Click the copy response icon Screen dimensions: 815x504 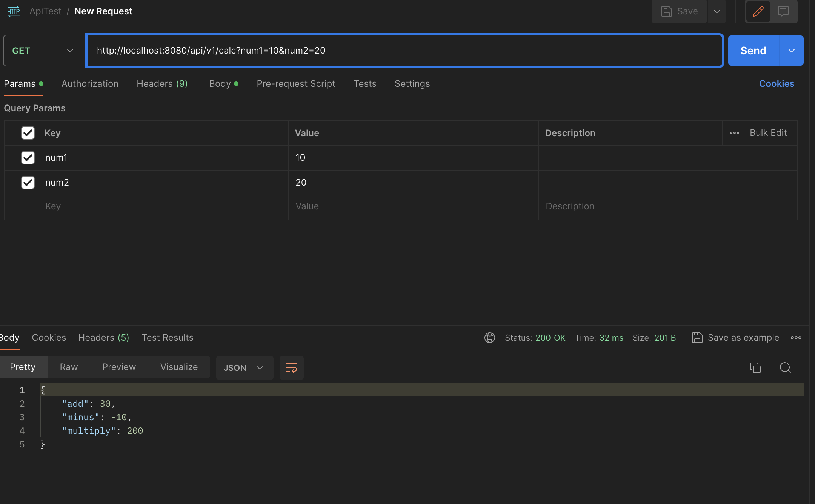point(755,367)
